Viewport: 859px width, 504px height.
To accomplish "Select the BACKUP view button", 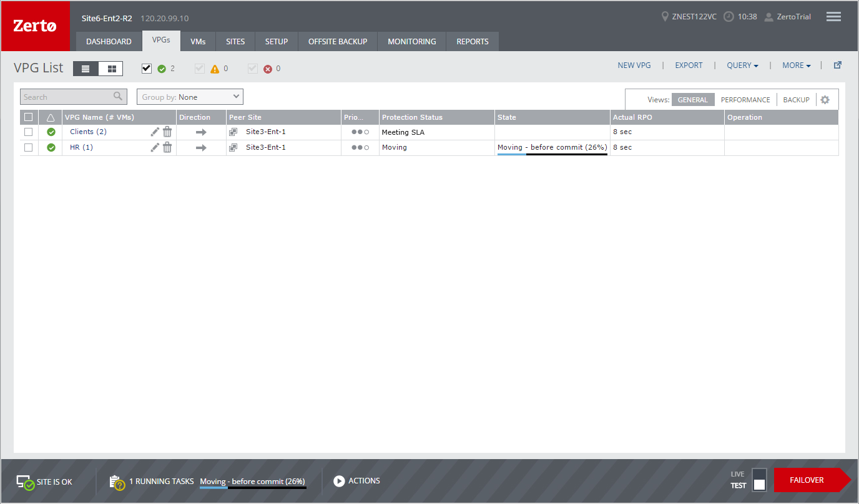I will 797,100.
